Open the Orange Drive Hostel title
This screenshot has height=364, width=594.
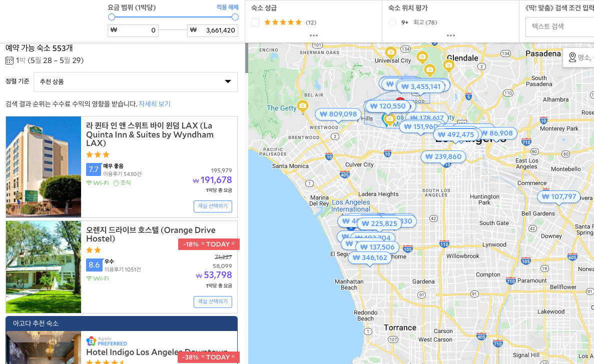pos(151,234)
